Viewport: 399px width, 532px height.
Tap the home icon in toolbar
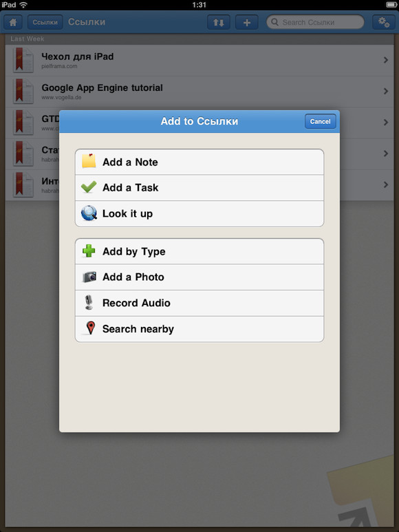tap(13, 23)
